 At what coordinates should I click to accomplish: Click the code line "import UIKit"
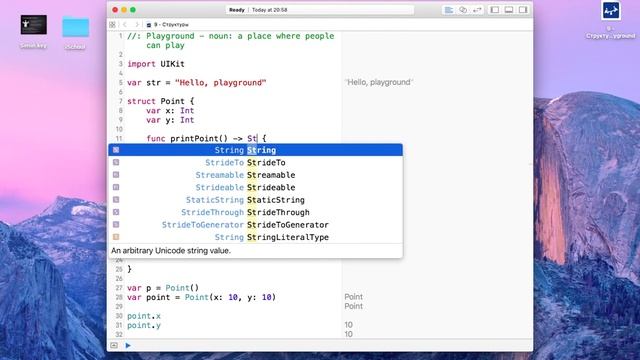pos(156,64)
